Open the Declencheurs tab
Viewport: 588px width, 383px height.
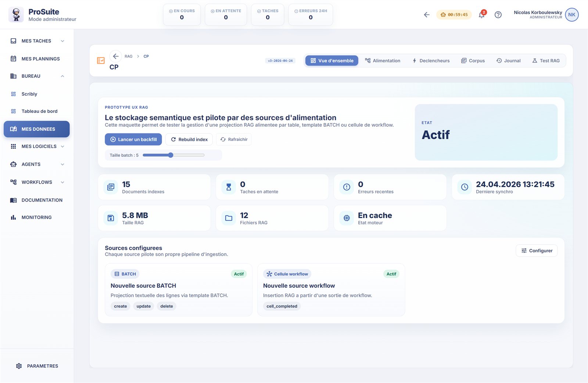(431, 61)
